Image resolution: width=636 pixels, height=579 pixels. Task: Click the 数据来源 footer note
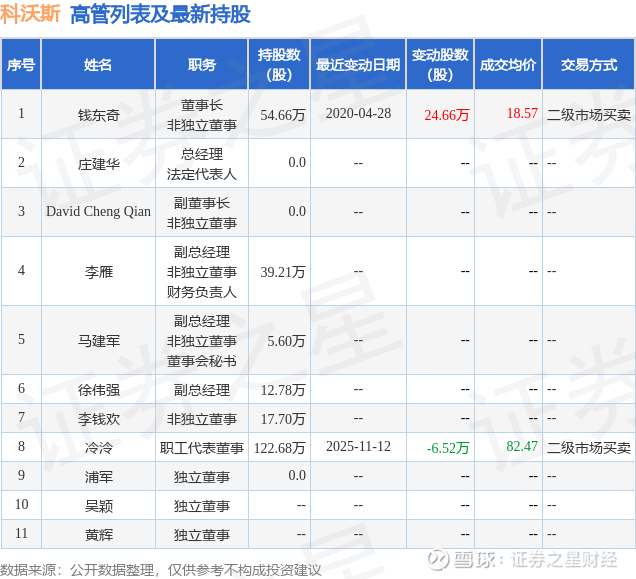point(161,570)
